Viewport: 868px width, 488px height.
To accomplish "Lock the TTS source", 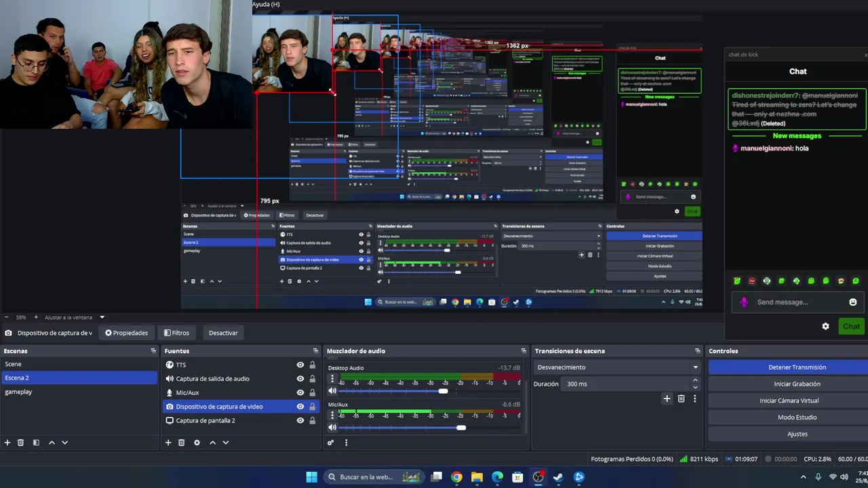I will tap(313, 365).
